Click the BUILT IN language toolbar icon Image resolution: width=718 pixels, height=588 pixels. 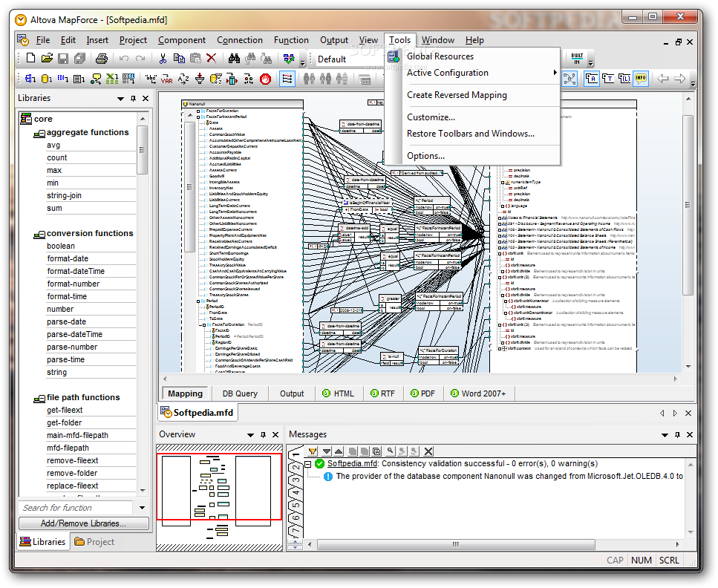[x=577, y=58]
